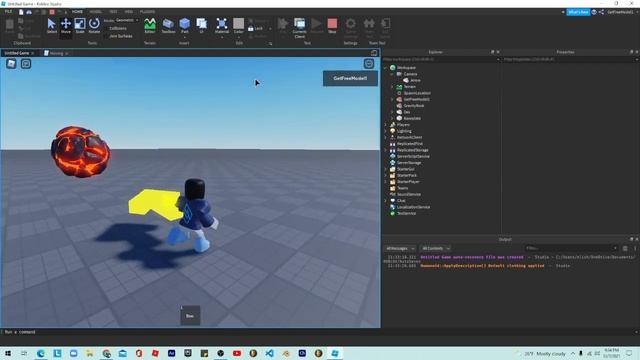640x360 pixels.
Task: Click the Lock tool in Edit section
Action: coord(256,29)
